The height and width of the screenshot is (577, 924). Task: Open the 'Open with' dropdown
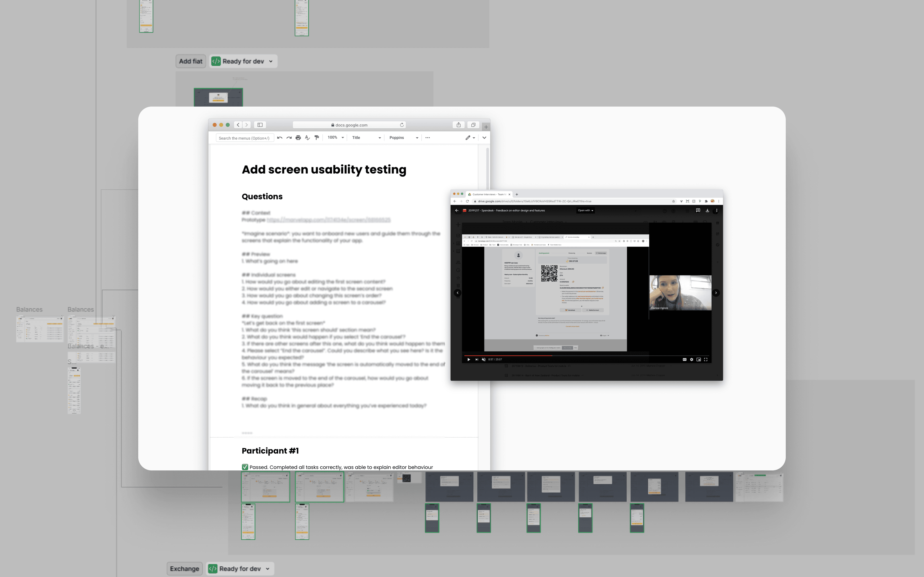pyautogui.click(x=585, y=210)
